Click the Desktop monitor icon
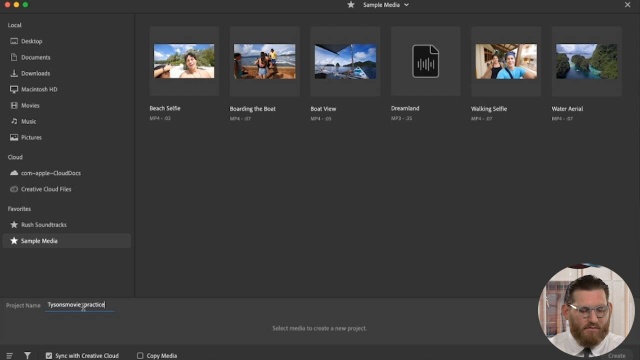This screenshot has height=360, width=640. [x=14, y=41]
